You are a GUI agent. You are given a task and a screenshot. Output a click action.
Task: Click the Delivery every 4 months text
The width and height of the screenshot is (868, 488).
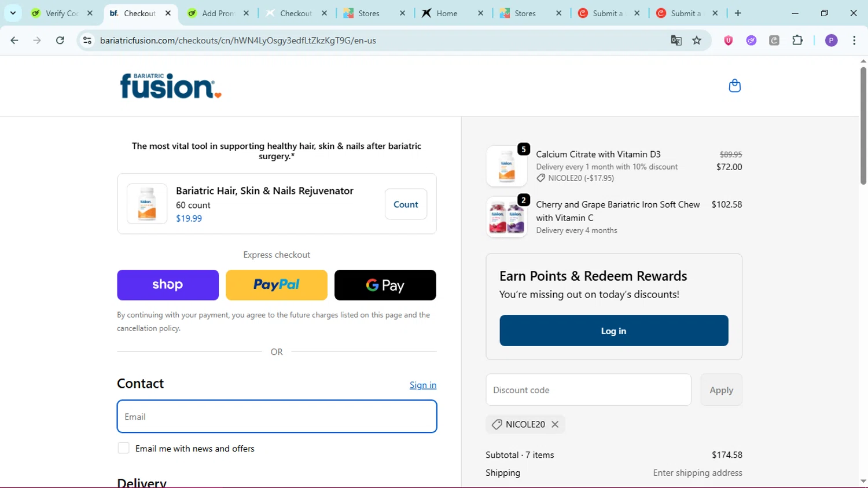(x=576, y=230)
